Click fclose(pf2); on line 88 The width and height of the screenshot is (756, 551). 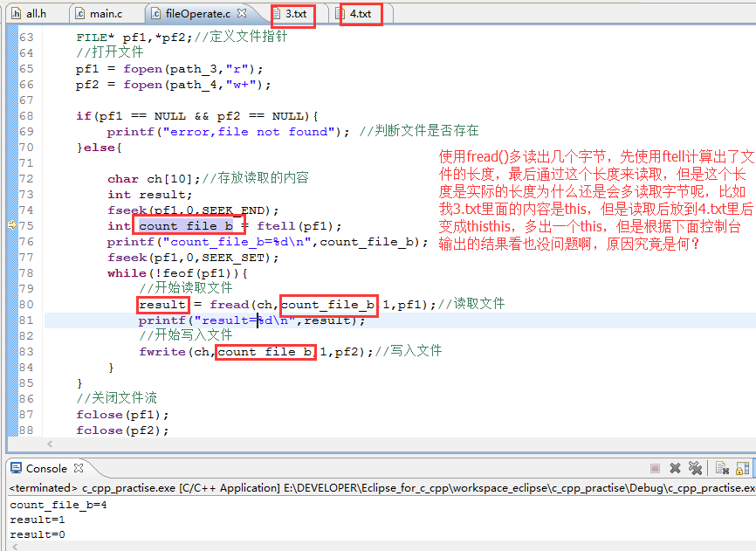tap(122, 430)
